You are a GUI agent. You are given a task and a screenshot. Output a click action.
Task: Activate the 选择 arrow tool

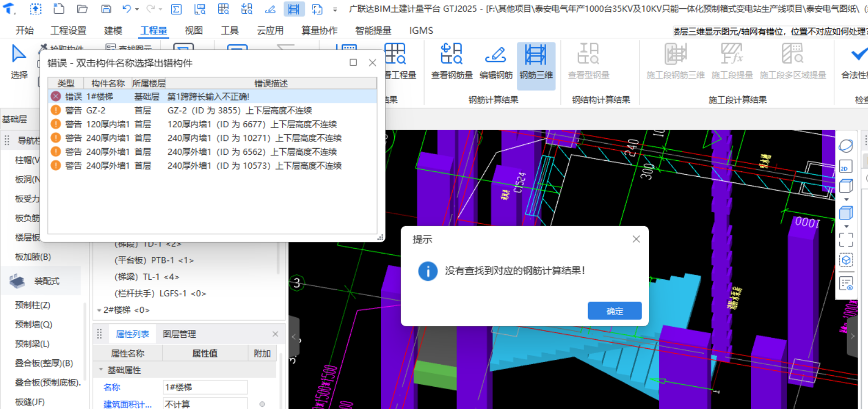[19, 62]
